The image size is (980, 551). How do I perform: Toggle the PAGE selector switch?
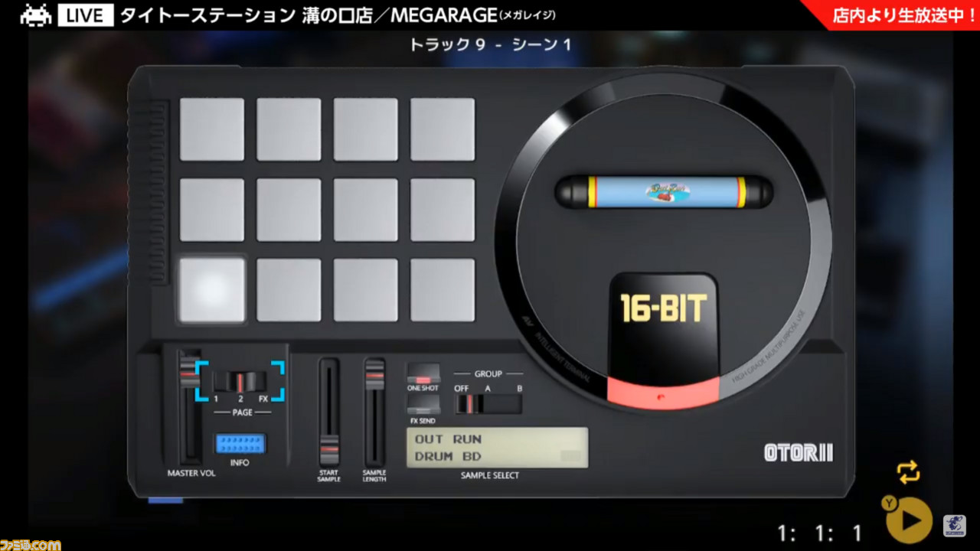point(240,382)
